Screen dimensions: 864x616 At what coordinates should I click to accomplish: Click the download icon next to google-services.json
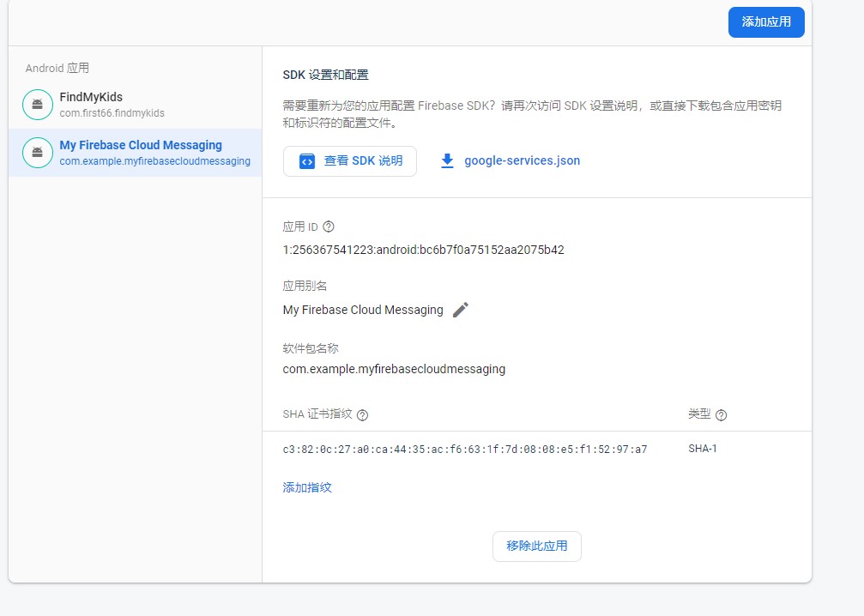[x=447, y=160]
